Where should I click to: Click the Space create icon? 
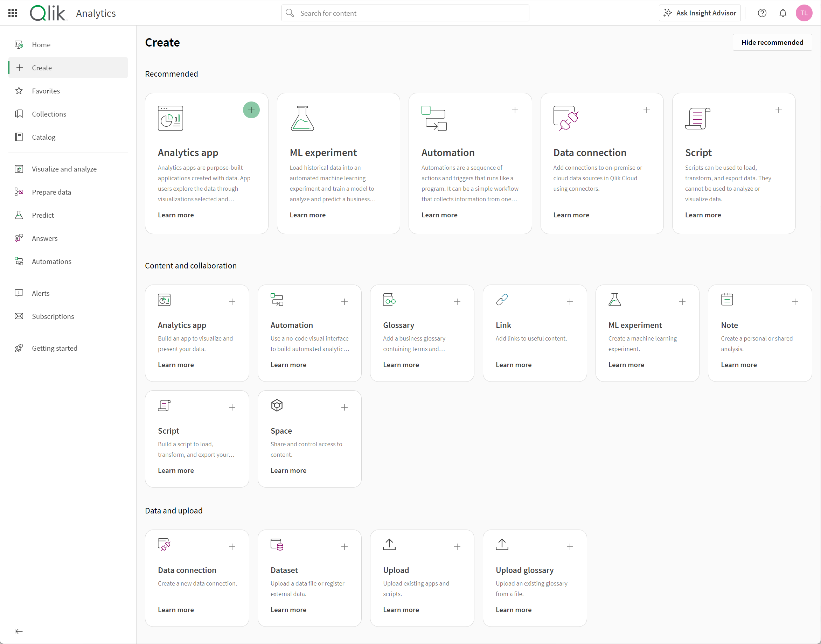click(345, 407)
